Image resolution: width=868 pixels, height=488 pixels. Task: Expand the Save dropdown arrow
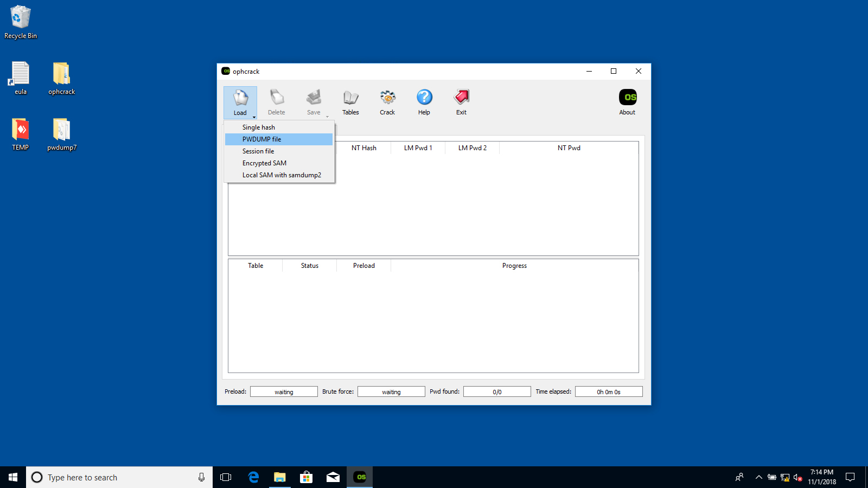(327, 117)
